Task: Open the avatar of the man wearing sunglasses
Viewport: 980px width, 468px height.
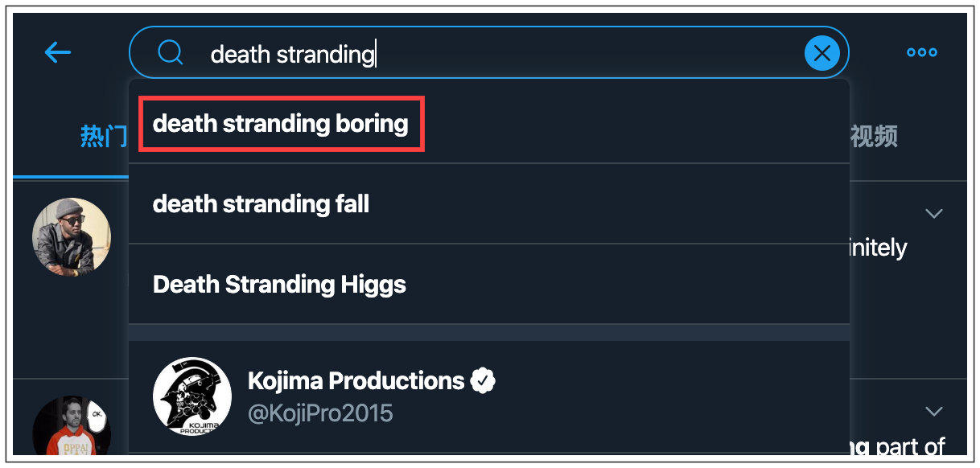Action: tap(71, 237)
